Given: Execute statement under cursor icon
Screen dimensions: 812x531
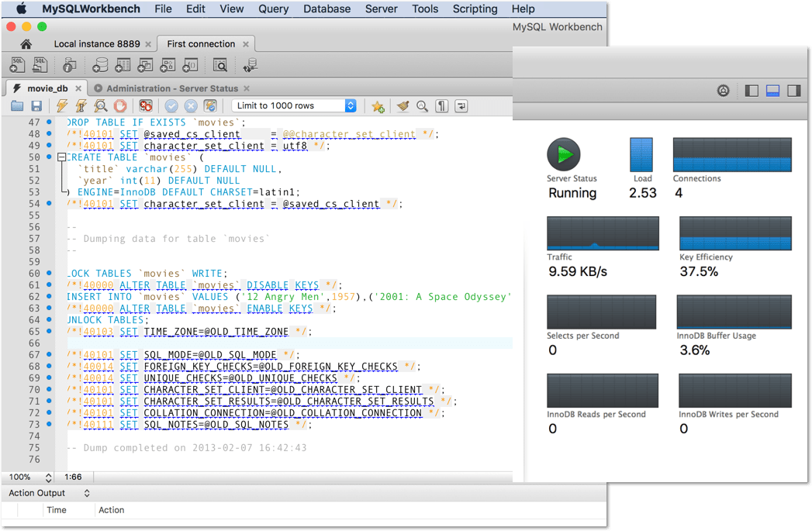Looking at the screenshot, I should point(81,105).
